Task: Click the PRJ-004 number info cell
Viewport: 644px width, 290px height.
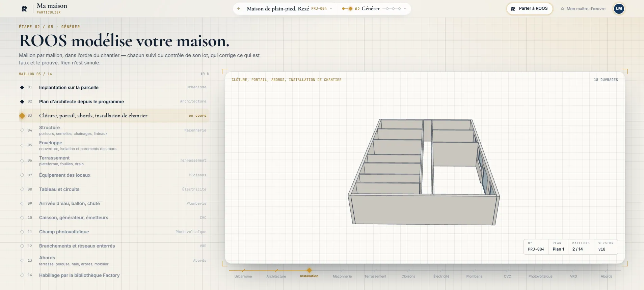Action: coord(536,247)
